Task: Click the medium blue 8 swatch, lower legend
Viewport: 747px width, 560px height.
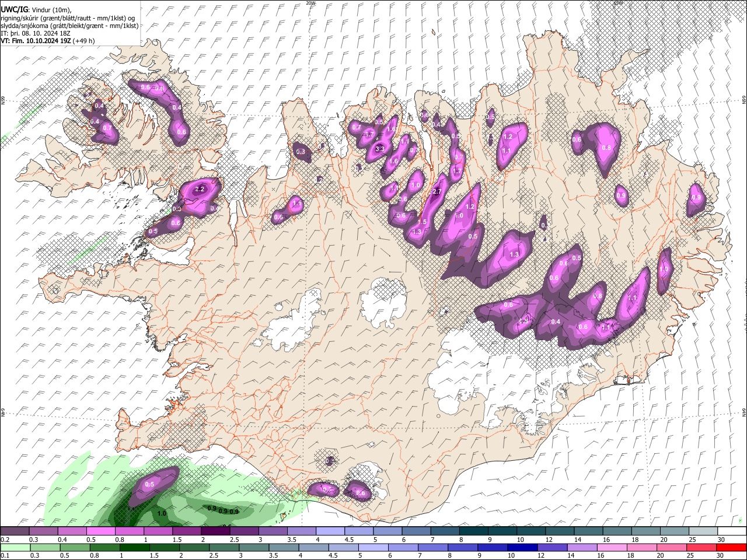Action: pyautogui.click(x=463, y=547)
